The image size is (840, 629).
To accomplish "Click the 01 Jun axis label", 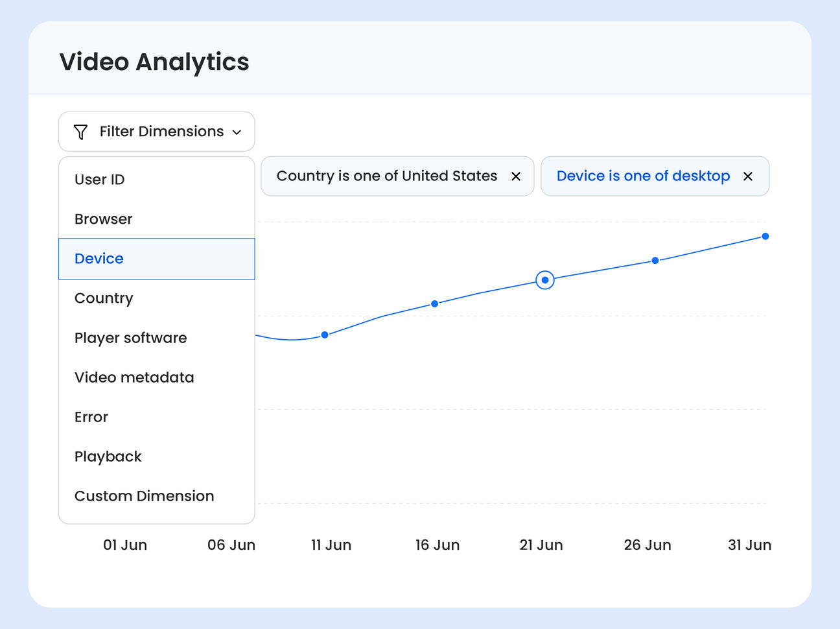I will coord(125,545).
